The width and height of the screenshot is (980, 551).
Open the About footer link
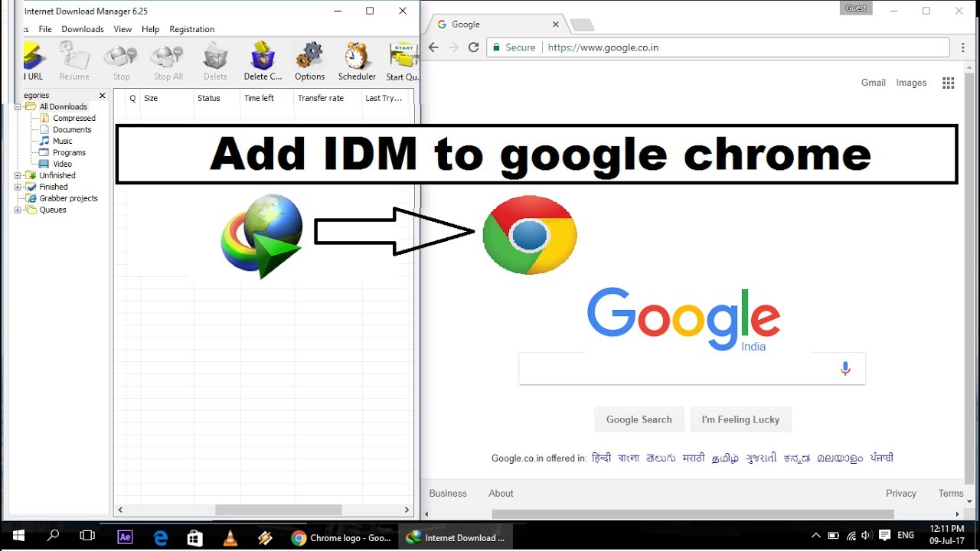point(501,494)
